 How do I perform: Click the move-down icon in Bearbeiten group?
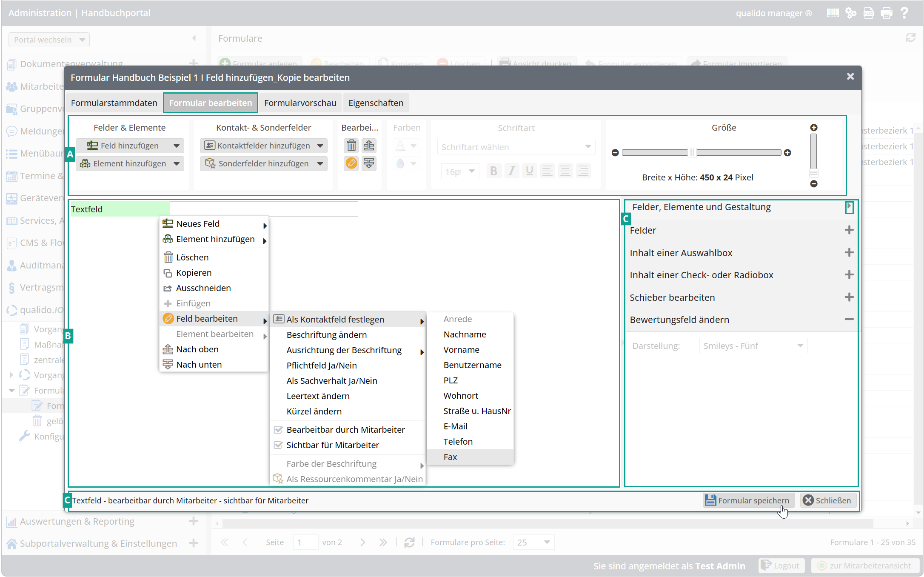click(369, 163)
